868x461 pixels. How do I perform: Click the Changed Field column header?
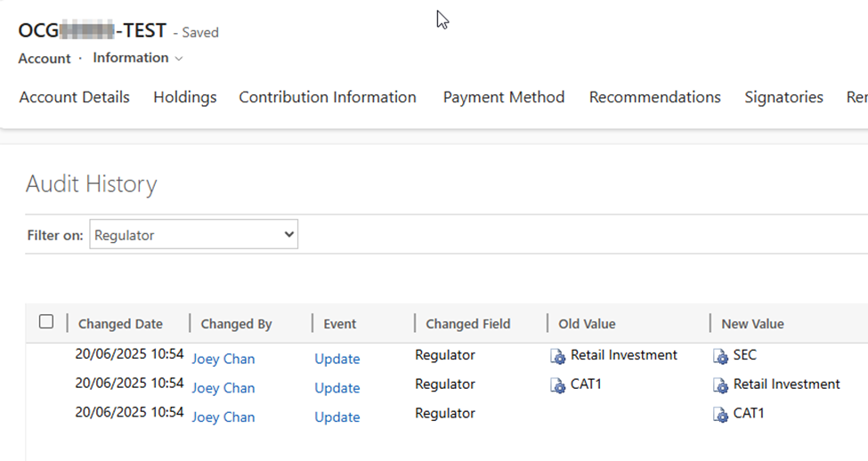(x=468, y=324)
